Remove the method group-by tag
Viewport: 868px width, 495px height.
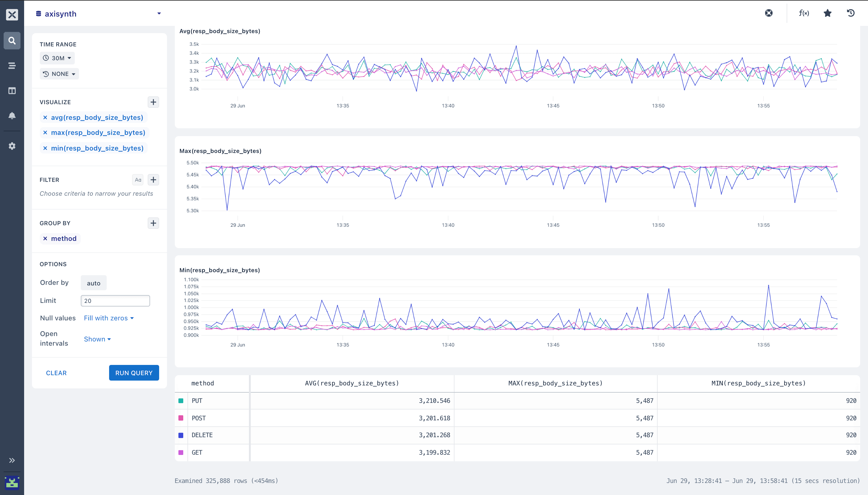click(x=45, y=239)
